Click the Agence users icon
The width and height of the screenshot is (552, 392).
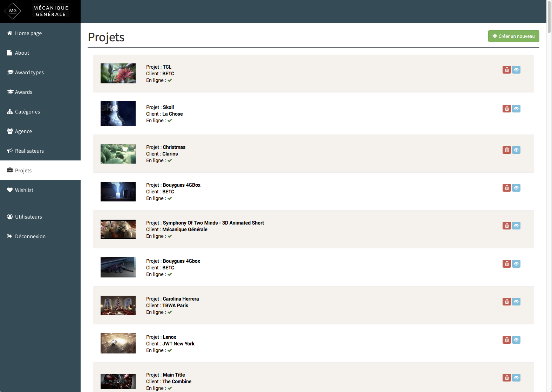(x=10, y=131)
